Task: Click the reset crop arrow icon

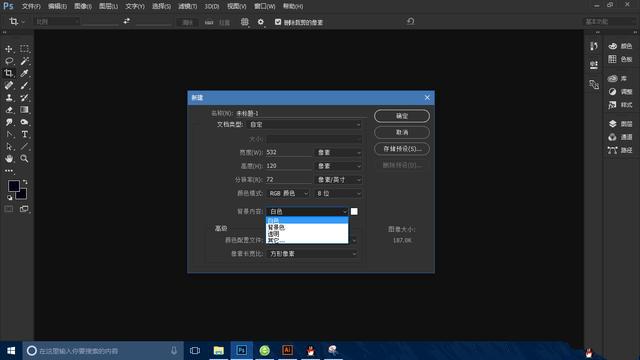Action: (x=411, y=21)
